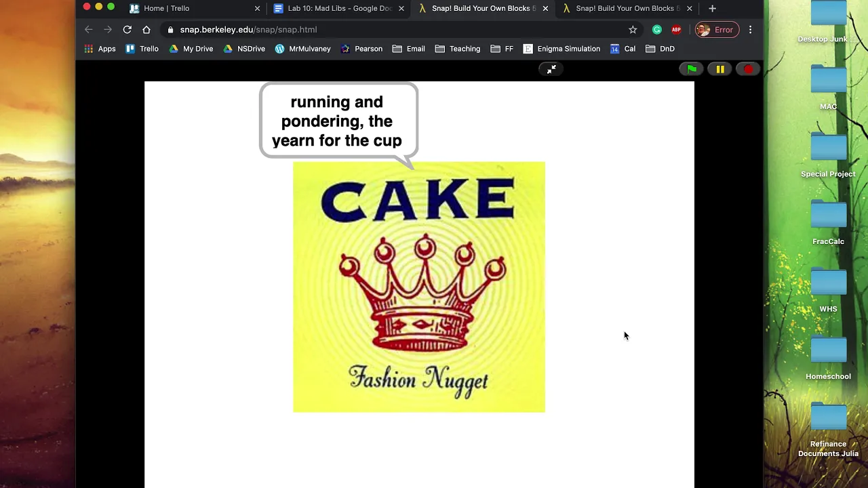The width and height of the screenshot is (868, 488).
Task: Click the profile Error button
Action: (x=716, y=30)
